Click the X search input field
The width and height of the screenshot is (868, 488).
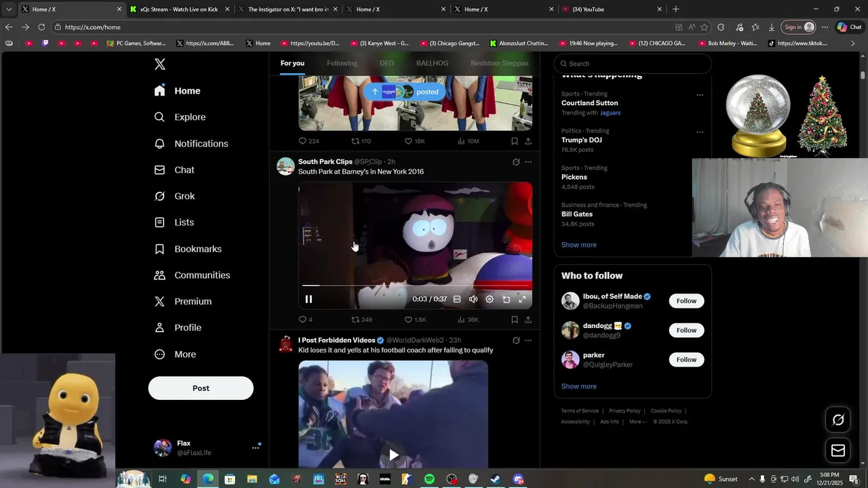(x=633, y=64)
